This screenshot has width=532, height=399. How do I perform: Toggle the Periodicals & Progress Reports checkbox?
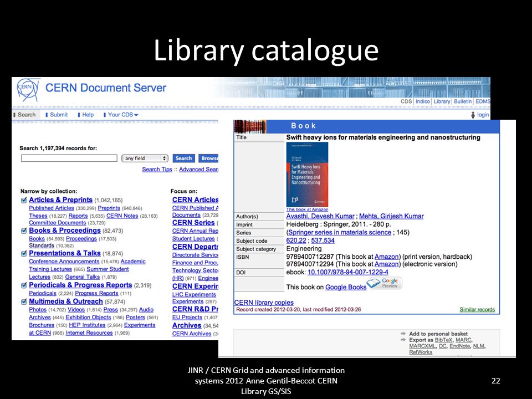[x=24, y=285]
